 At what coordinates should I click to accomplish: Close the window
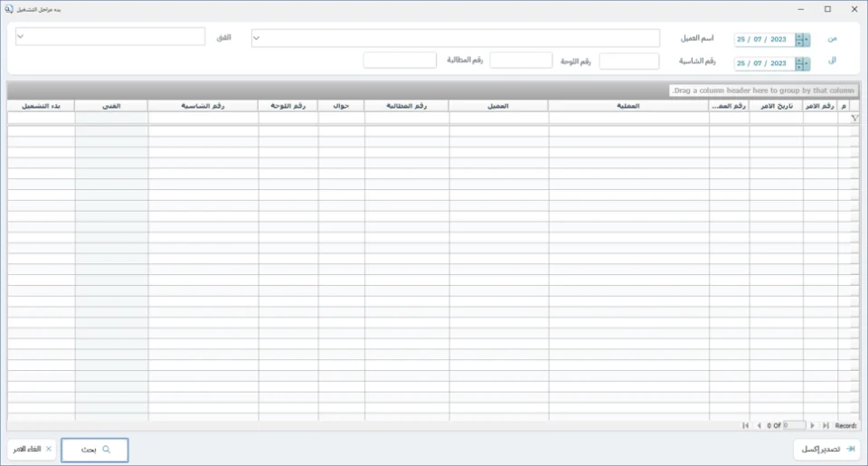854,9
